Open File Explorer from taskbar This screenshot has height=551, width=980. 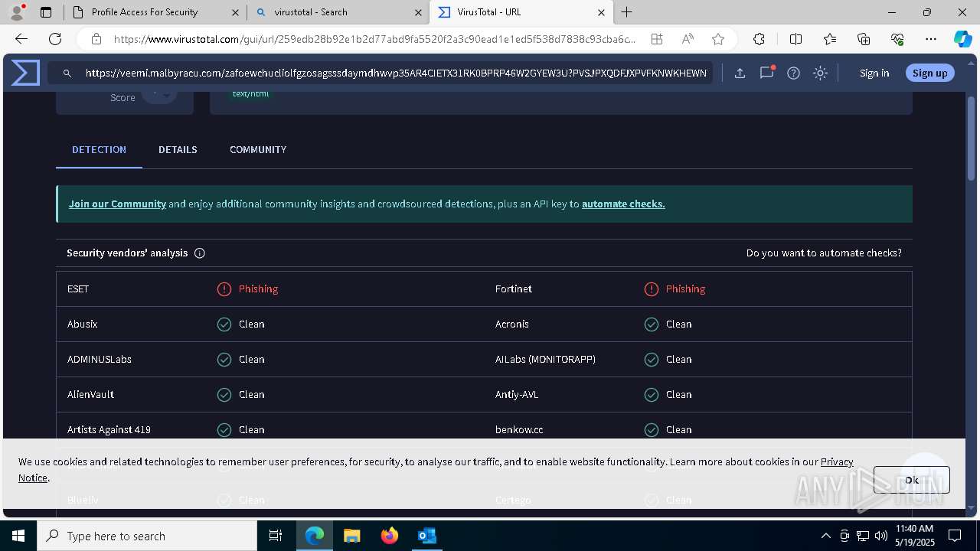tap(351, 536)
